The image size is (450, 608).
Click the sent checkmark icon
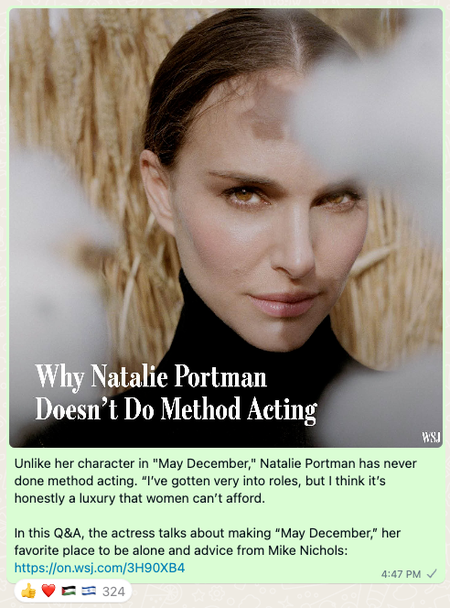pyautogui.click(x=431, y=574)
